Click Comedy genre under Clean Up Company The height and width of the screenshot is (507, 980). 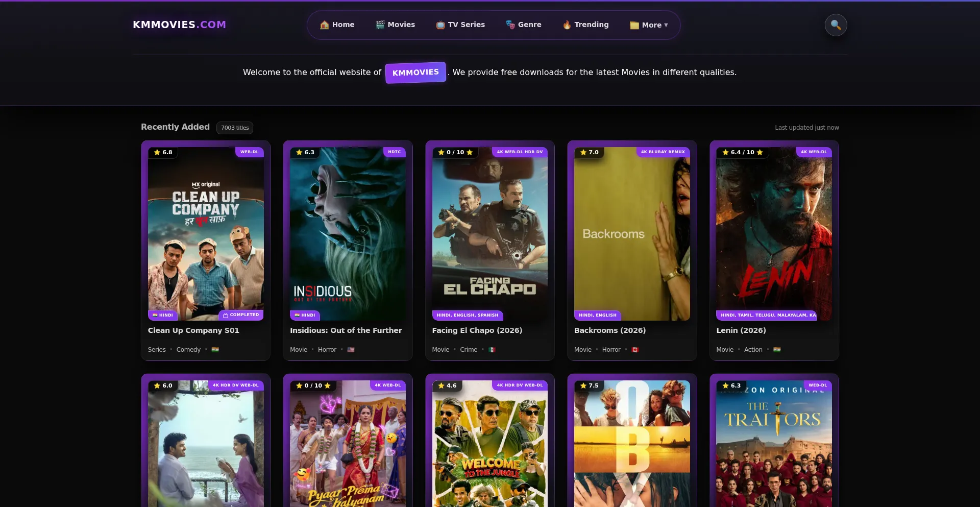(x=188, y=350)
